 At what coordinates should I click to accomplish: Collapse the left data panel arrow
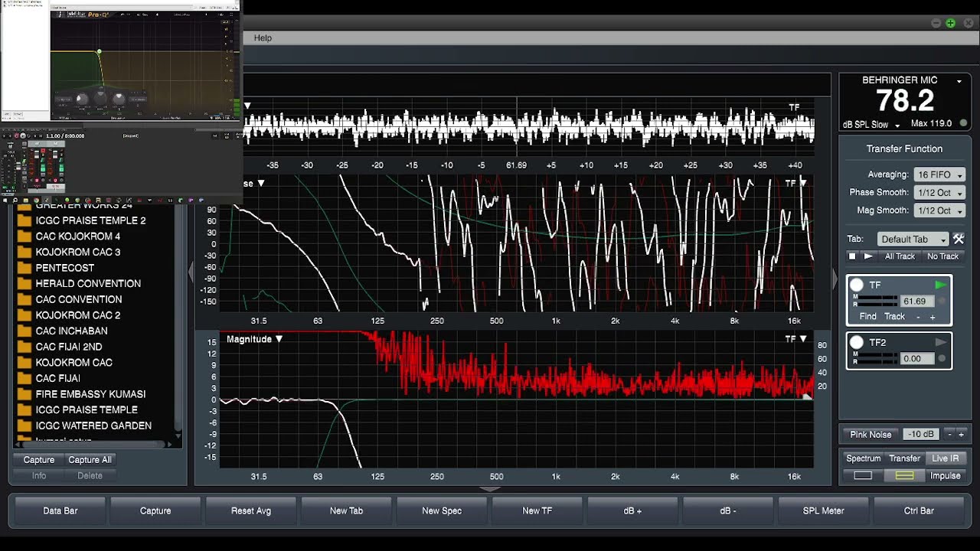tap(191, 272)
